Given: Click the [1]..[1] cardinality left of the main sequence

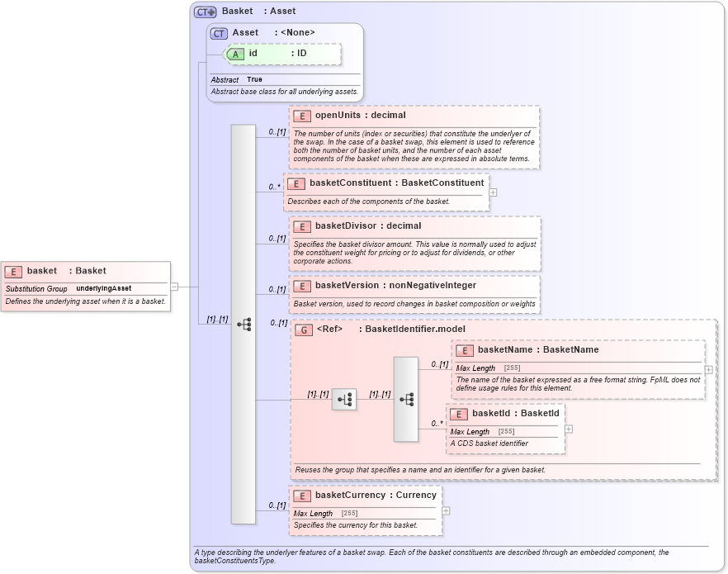Looking at the screenshot, I should (217, 319).
